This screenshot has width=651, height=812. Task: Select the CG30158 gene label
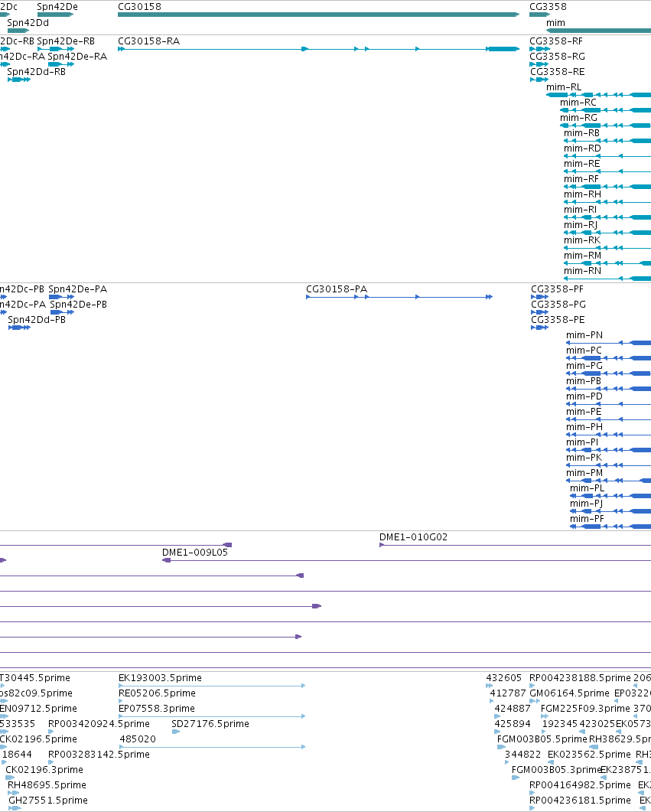(x=139, y=7)
